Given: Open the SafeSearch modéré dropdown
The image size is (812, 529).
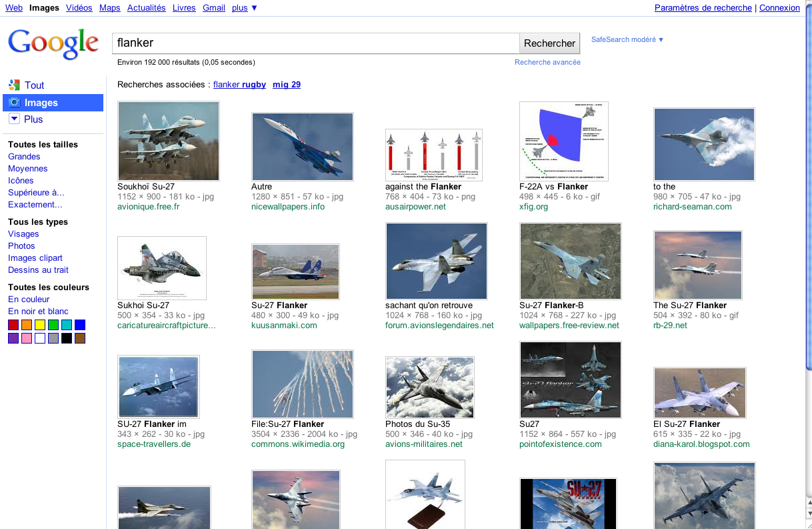Looking at the screenshot, I should pos(627,39).
